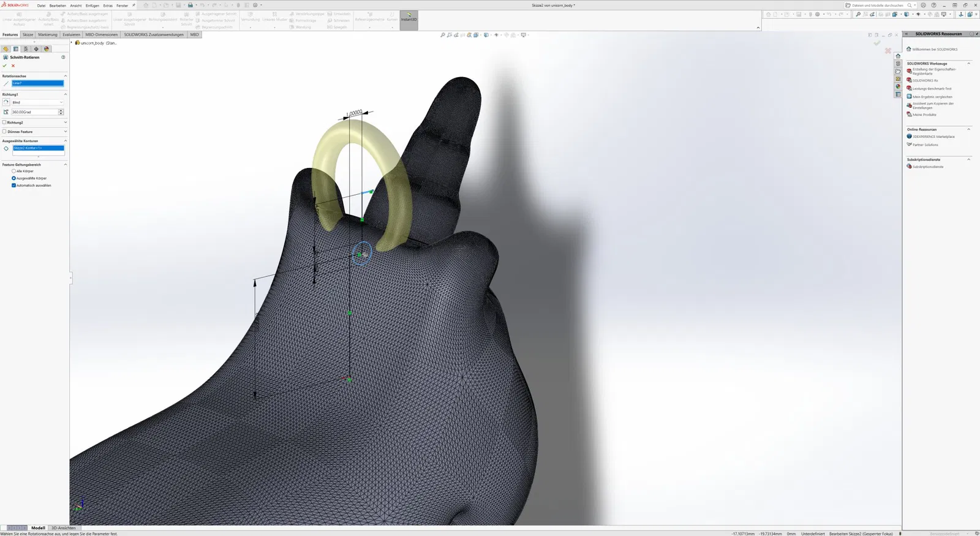Open the File Explorer task pane tab
Image resolution: width=980 pixels, height=536 pixels.
click(x=898, y=71)
